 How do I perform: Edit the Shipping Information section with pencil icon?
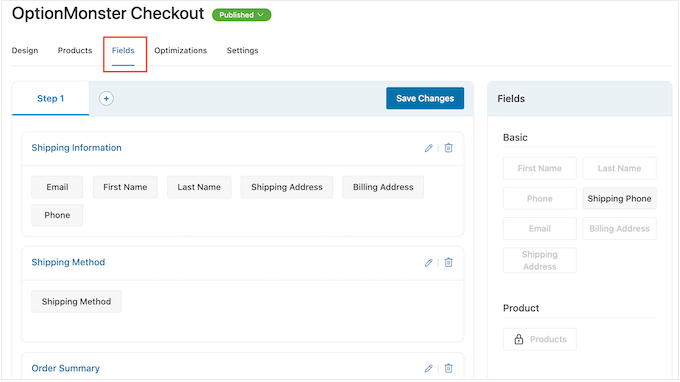pyautogui.click(x=428, y=148)
